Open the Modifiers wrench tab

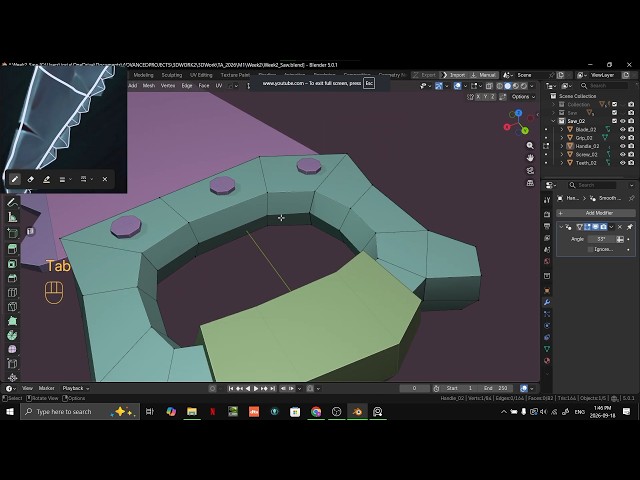547,302
